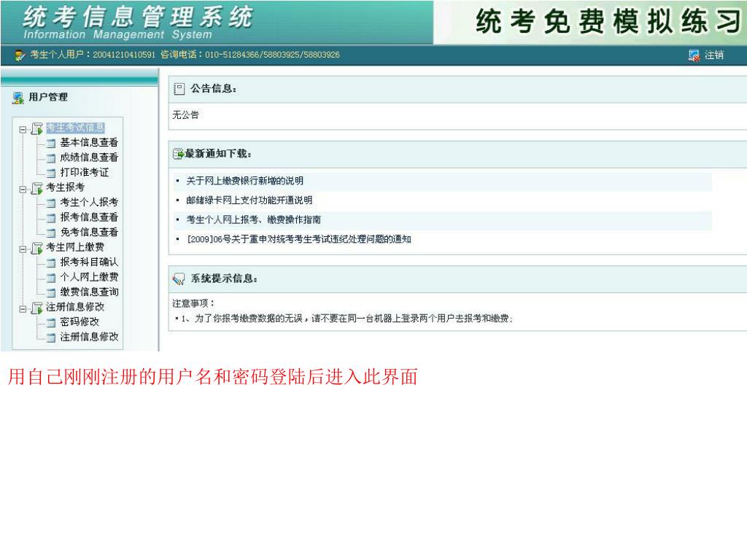Click the folder icon of 考生考试信息
Screen dimensions: 747x560
point(36,128)
